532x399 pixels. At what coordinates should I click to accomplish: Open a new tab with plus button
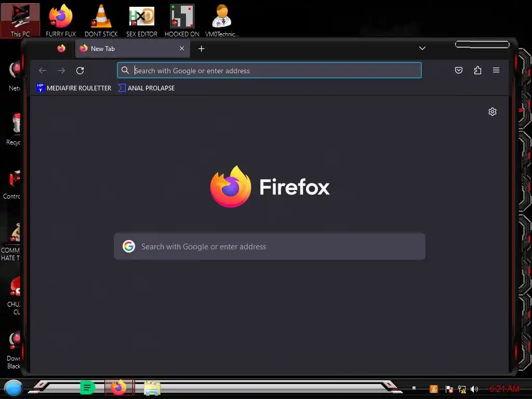(201, 48)
